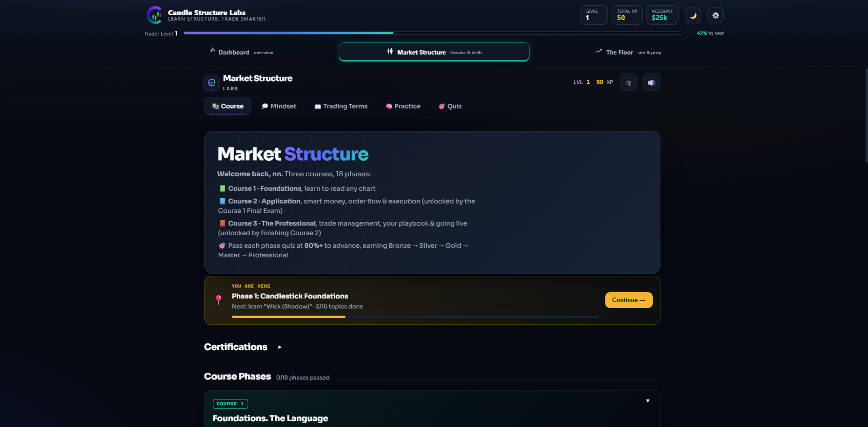Image resolution: width=868 pixels, height=427 pixels.
Task: Toggle dark mode with the moon icon
Action: pos(693,15)
